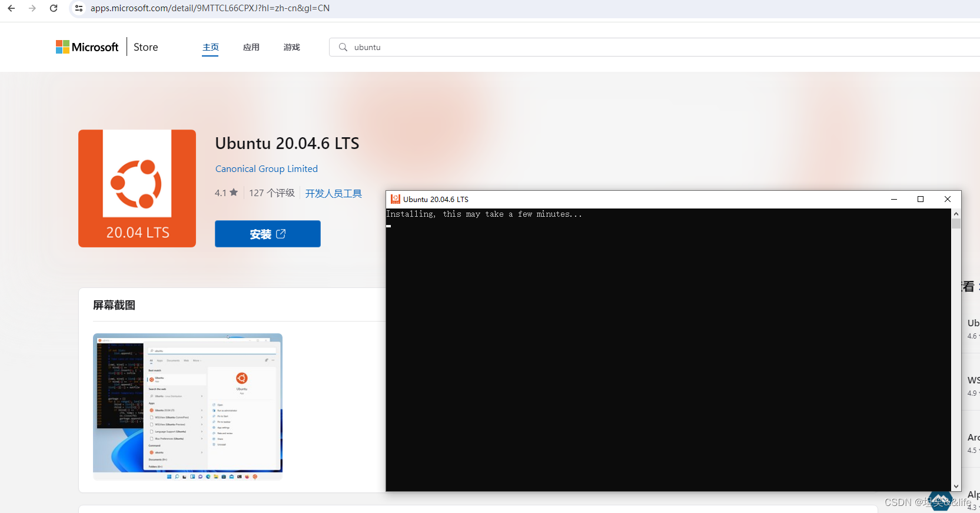Open site information icon in address bar

pyautogui.click(x=79, y=8)
